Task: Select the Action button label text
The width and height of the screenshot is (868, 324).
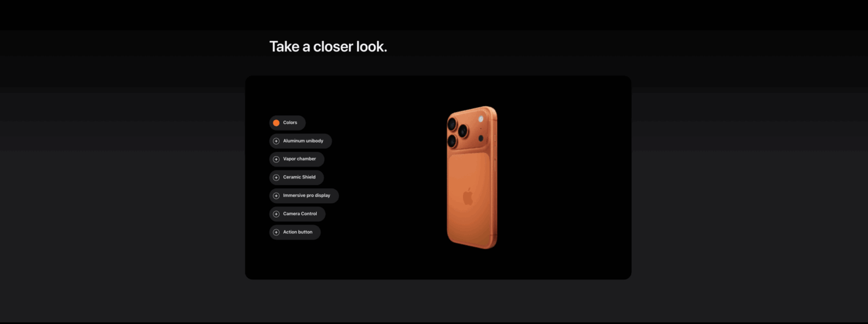Action: [x=298, y=232]
